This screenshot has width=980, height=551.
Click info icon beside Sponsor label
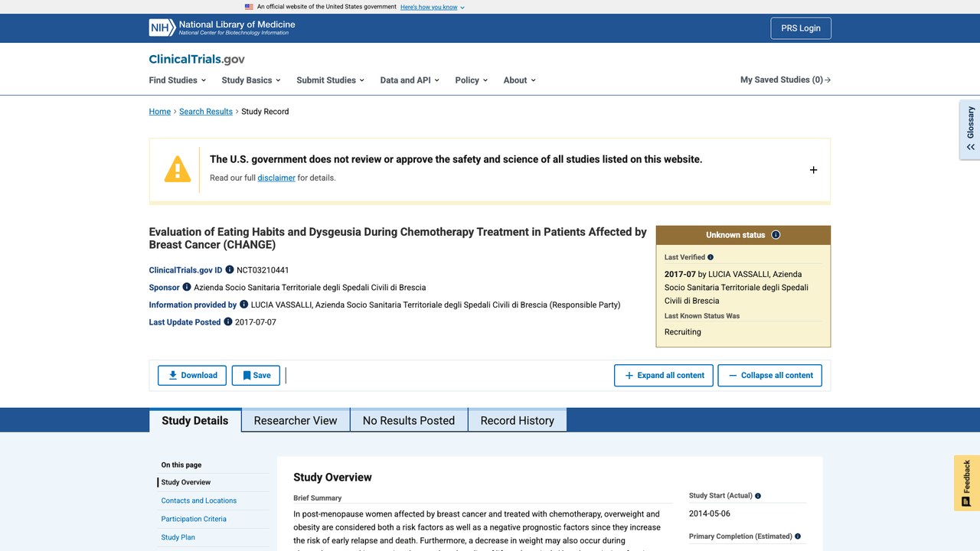click(x=187, y=287)
